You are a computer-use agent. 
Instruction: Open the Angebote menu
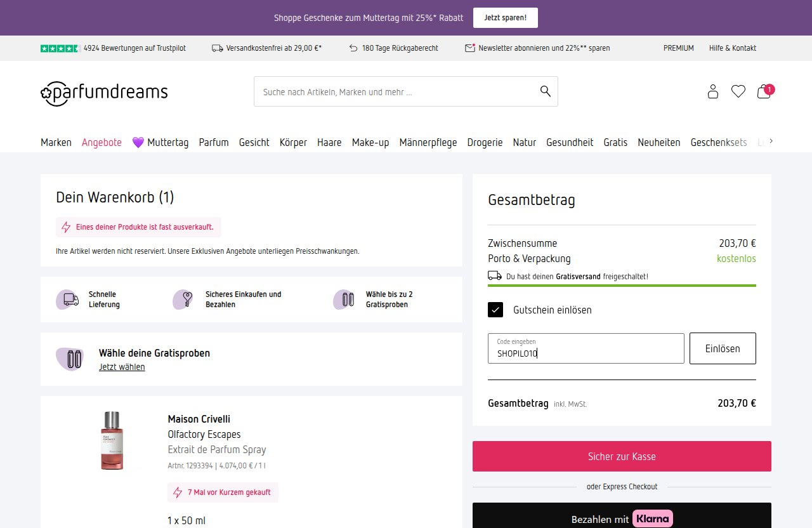click(x=101, y=143)
